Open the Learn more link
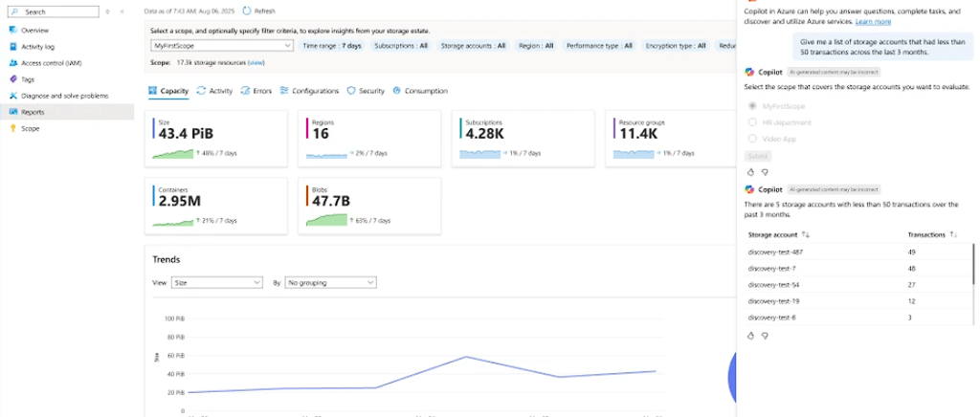980x417 pixels. click(873, 21)
